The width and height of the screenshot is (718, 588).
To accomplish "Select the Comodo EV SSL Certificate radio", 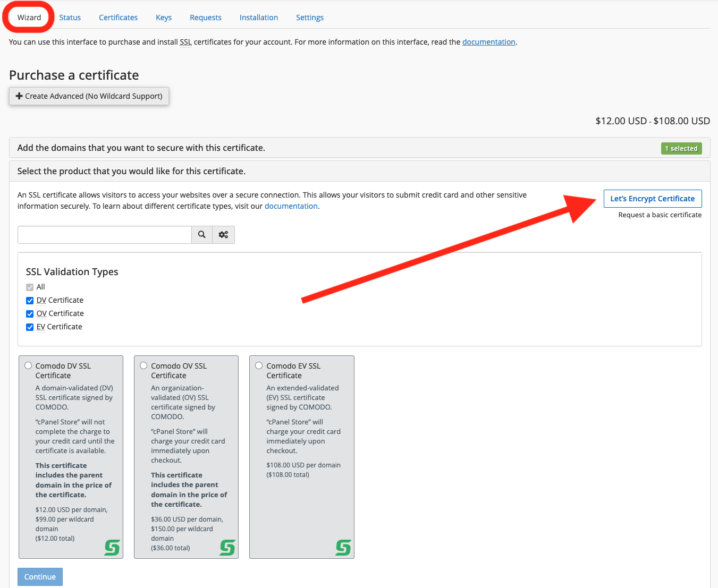I will [x=259, y=365].
